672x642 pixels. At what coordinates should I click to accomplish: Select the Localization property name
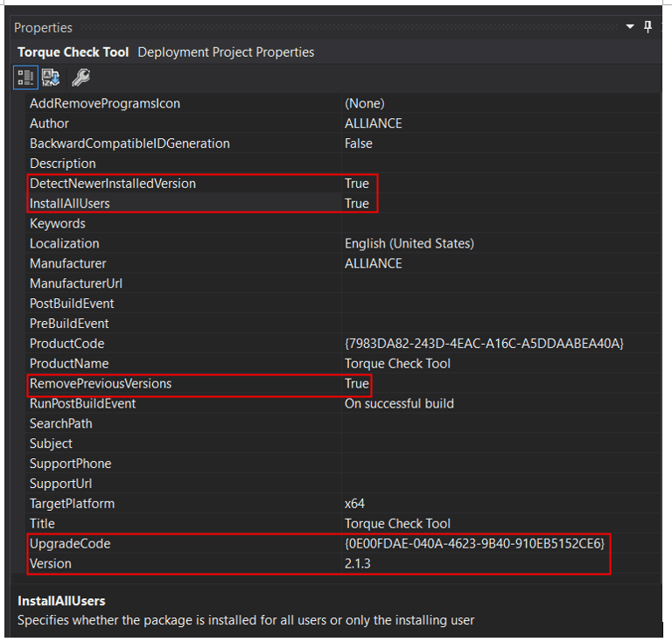65,244
